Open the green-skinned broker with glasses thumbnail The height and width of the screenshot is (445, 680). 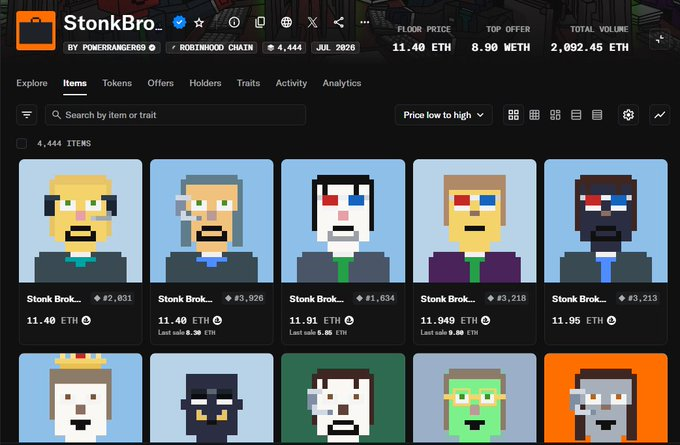pyautogui.click(x=475, y=398)
